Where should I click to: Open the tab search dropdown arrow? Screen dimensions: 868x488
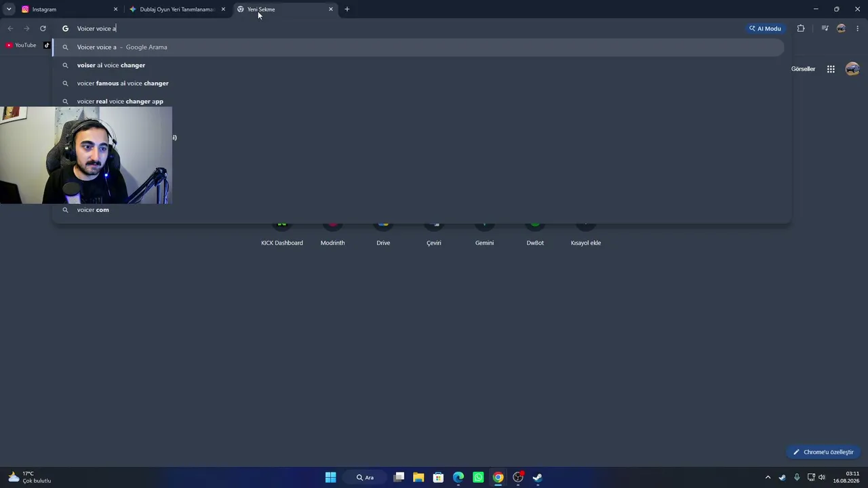pos(9,9)
